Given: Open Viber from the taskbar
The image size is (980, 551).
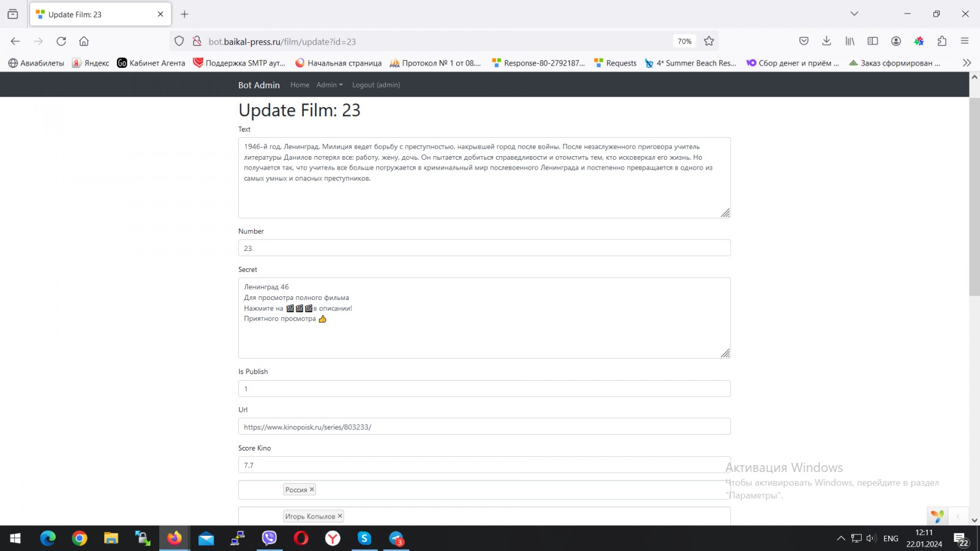Looking at the screenshot, I should (x=269, y=538).
